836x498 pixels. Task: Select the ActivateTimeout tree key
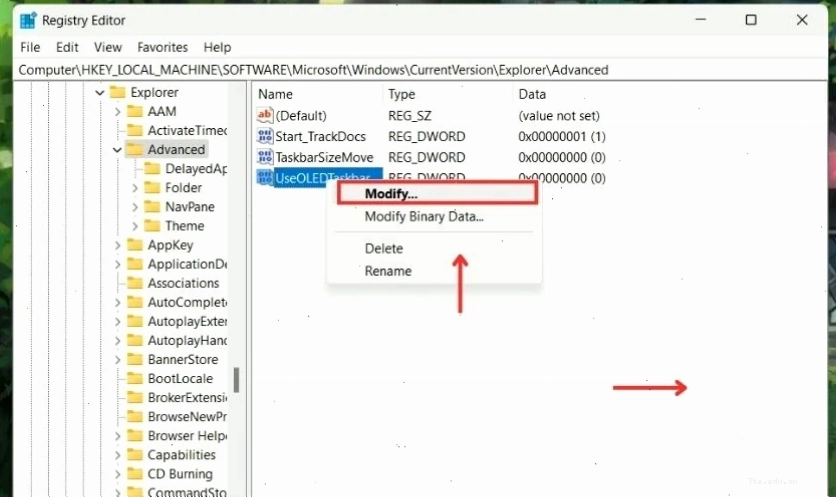[187, 131]
